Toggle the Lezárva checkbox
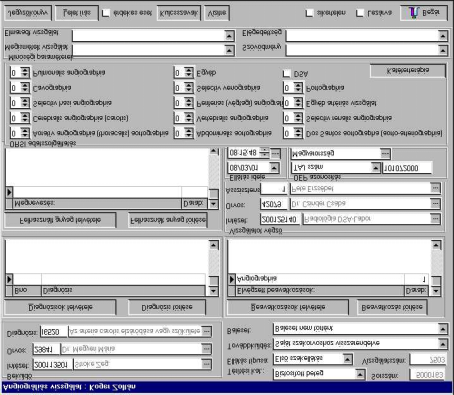This screenshot has width=454, height=395. [x=360, y=13]
